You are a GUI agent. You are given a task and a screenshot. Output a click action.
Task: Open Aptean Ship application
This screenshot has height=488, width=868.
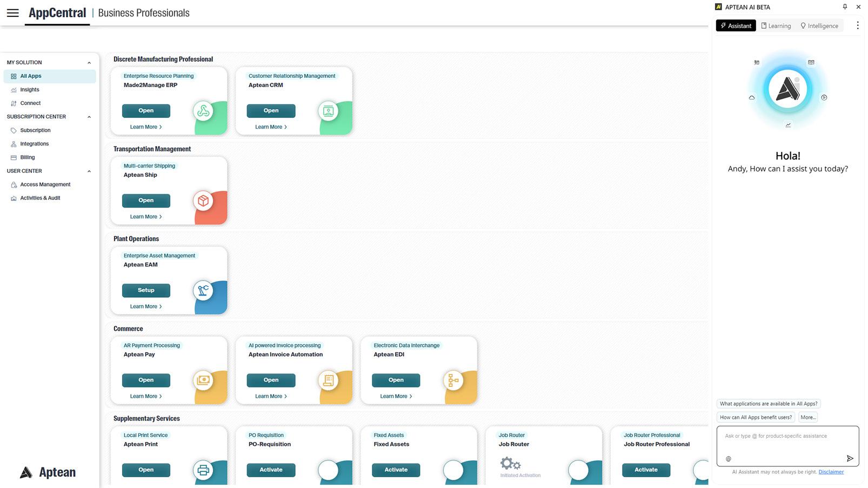point(146,200)
